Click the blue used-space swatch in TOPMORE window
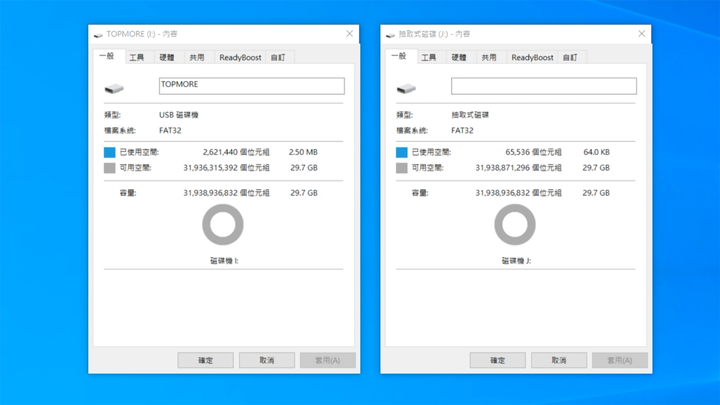 click(109, 152)
